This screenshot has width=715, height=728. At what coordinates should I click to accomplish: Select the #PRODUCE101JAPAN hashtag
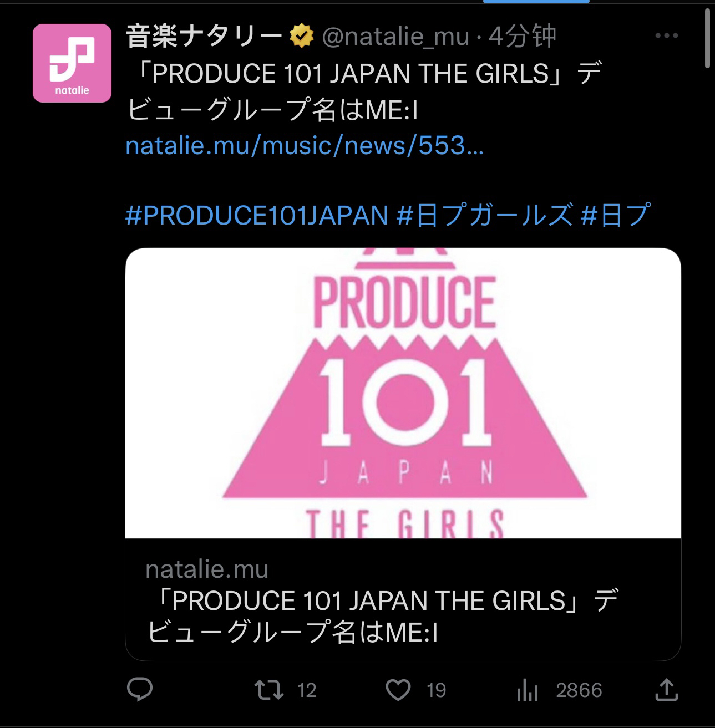256,215
